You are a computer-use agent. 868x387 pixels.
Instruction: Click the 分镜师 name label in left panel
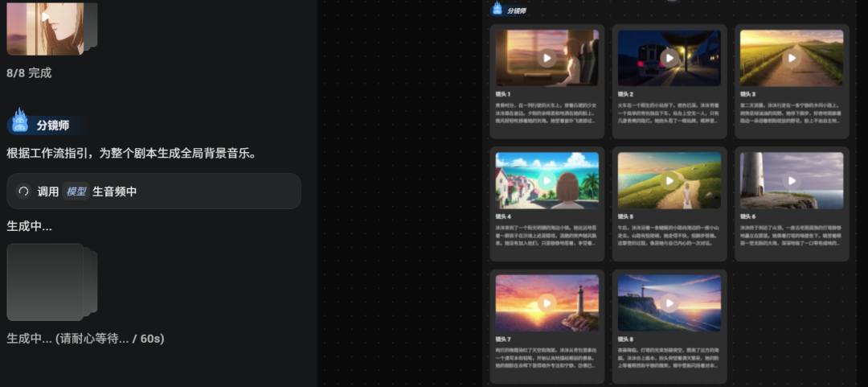pyautogui.click(x=53, y=126)
